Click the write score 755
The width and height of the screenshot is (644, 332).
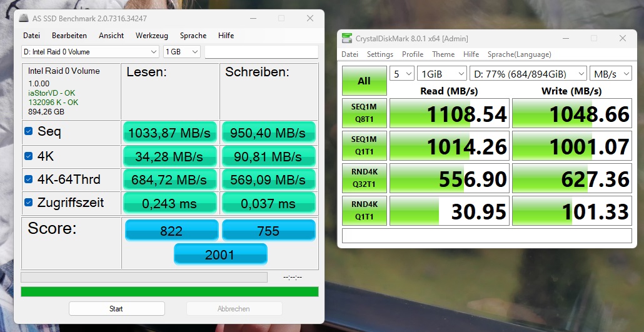(269, 230)
